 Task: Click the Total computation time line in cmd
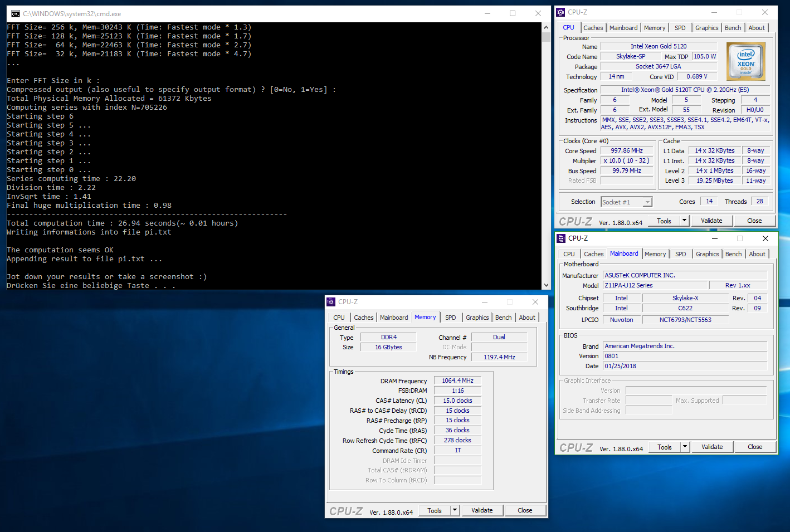coord(122,223)
